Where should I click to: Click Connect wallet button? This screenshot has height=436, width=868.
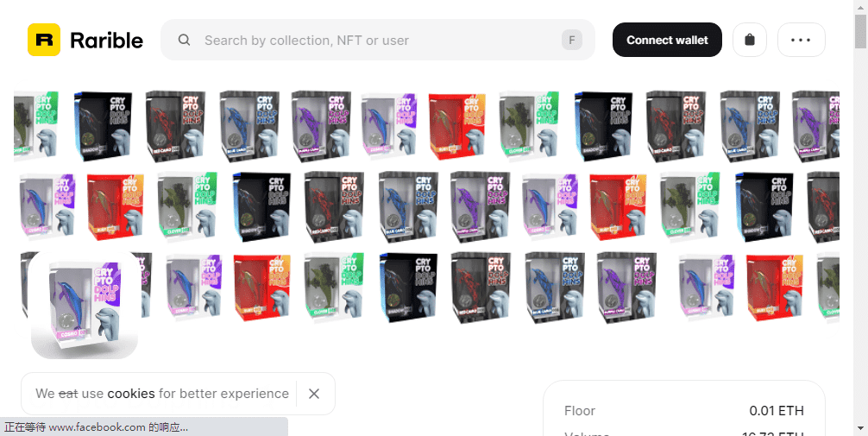(667, 40)
